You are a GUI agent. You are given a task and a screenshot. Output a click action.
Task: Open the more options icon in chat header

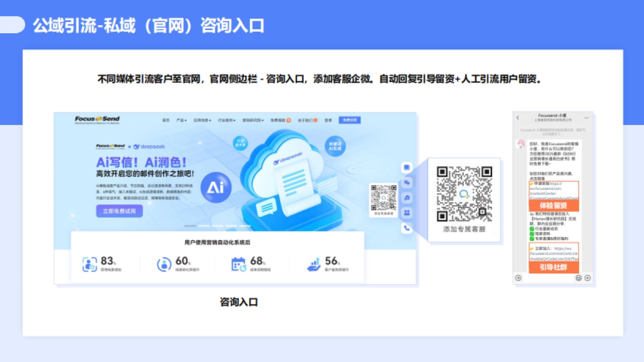(587, 118)
